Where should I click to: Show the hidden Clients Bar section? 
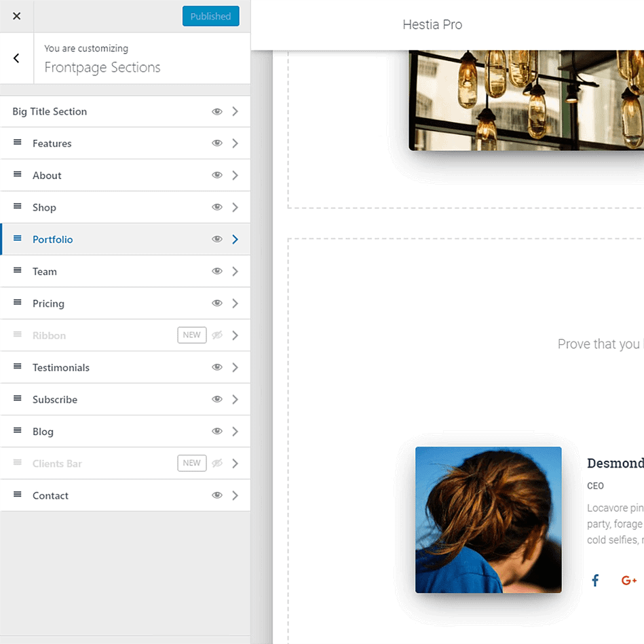tap(217, 463)
